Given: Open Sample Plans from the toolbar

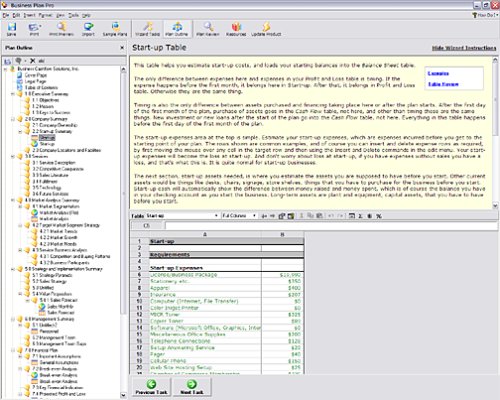Looking at the screenshot, I should tap(115, 29).
